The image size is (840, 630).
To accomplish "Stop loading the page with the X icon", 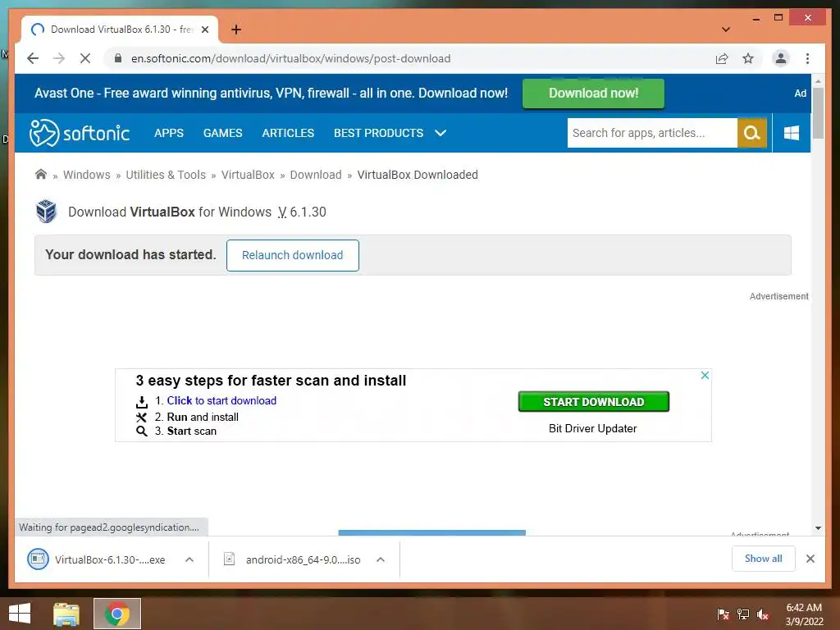I will click(85, 58).
